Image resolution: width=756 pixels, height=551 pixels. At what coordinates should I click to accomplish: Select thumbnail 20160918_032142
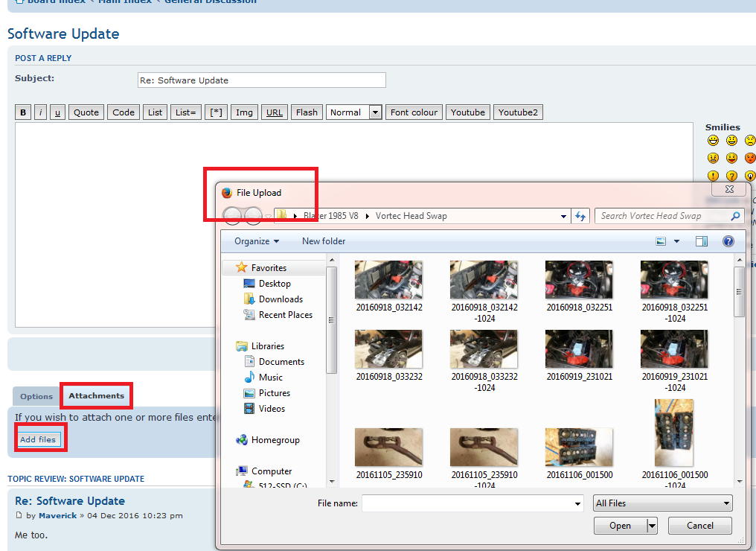pyautogui.click(x=389, y=286)
